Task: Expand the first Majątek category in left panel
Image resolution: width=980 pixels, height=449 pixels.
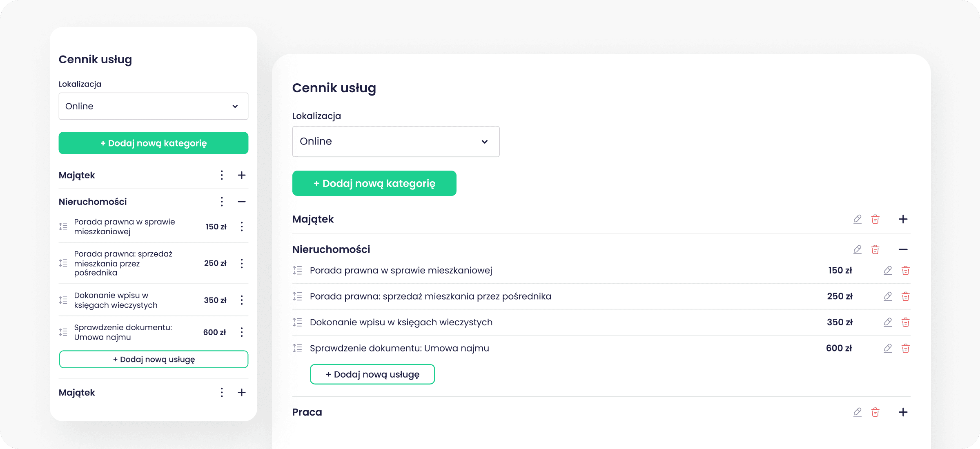Action: [x=242, y=175]
